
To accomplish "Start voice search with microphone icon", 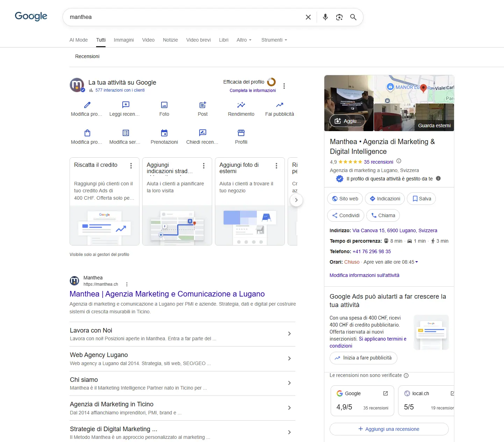I will 325,17.
